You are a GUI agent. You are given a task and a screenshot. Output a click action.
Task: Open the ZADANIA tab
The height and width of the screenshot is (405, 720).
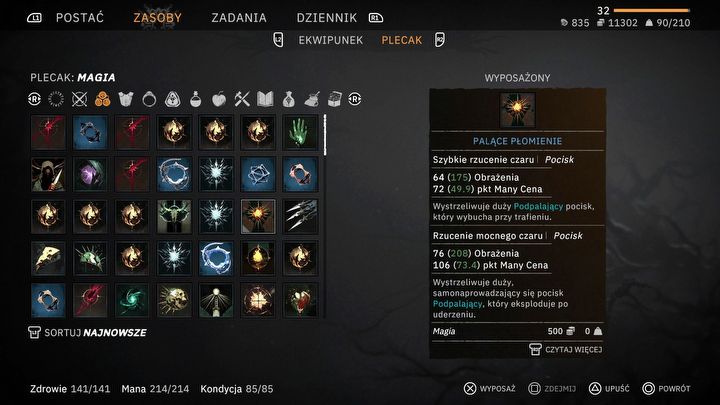(239, 18)
